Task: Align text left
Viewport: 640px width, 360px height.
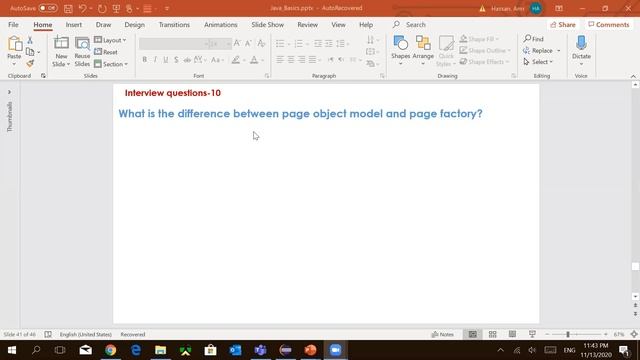Action: pyautogui.click(x=280, y=60)
